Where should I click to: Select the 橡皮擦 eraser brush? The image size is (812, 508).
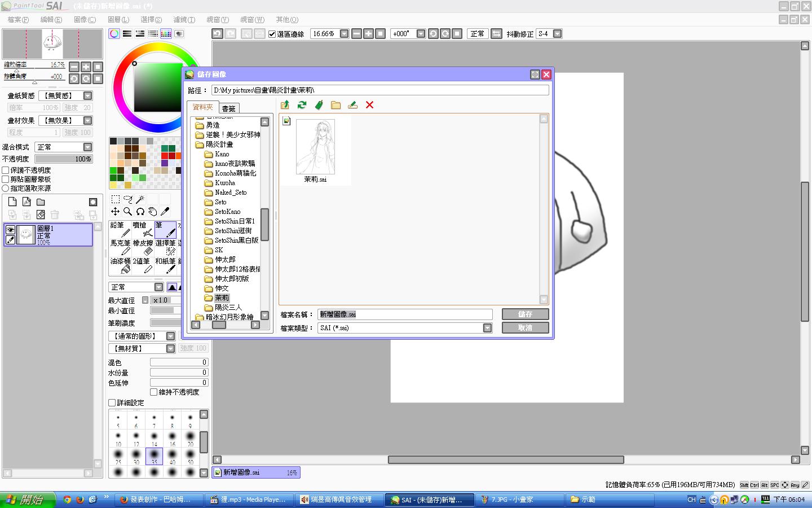point(143,247)
